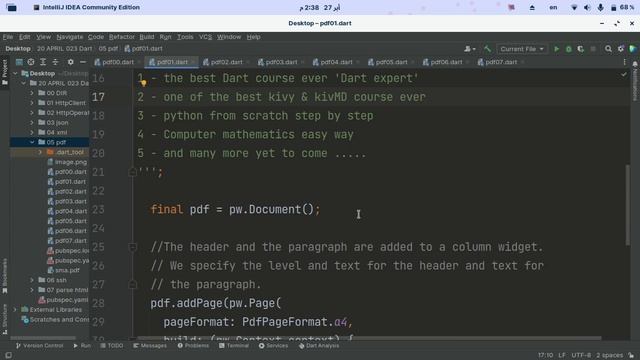Expand the 00 DIR folder
This screenshot has height=360, width=640.
[x=32, y=93]
